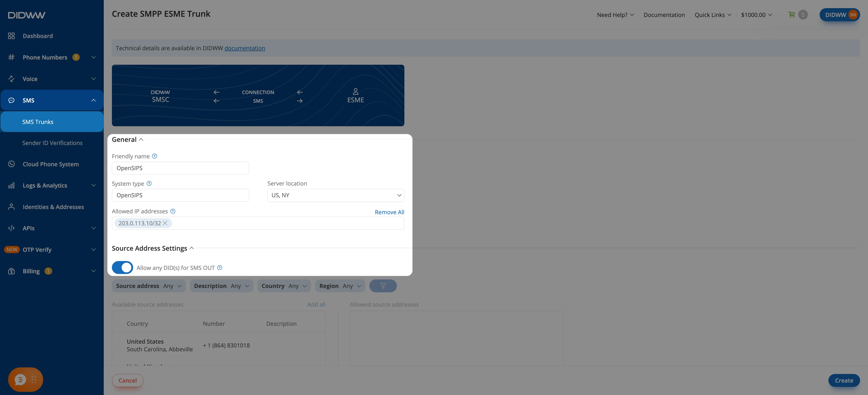Open Dashboard from the sidebar
The height and width of the screenshot is (395, 868).
click(x=38, y=36)
